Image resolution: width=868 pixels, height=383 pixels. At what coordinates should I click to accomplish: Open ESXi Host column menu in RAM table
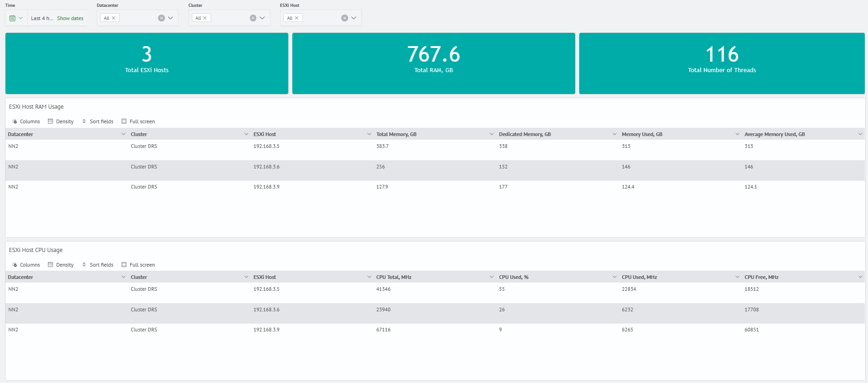pos(369,134)
